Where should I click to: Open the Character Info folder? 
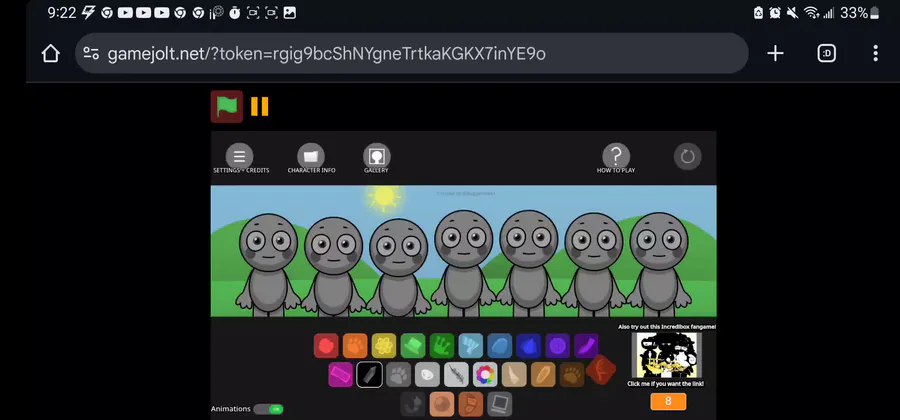311,156
